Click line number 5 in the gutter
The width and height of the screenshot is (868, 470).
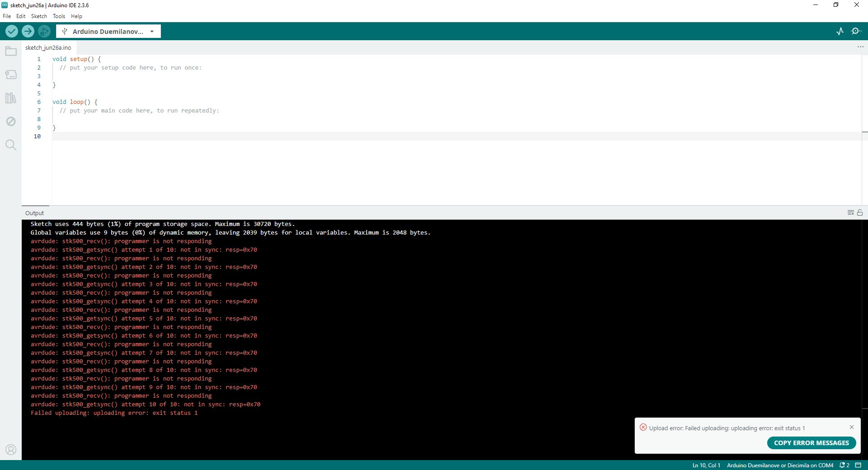pos(39,94)
